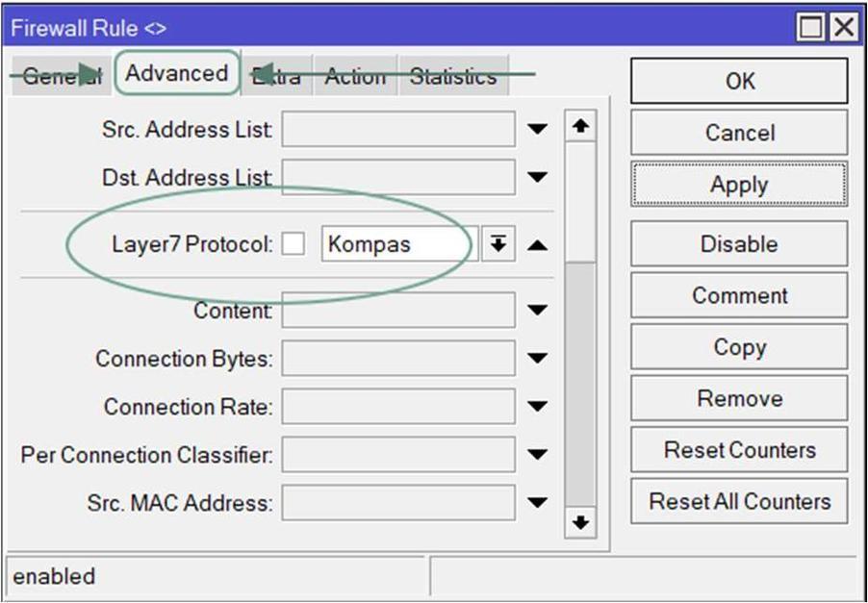Viewport: 868px width, 603px height.
Task: Expand the Dst. Address List field
Action: [537, 177]
